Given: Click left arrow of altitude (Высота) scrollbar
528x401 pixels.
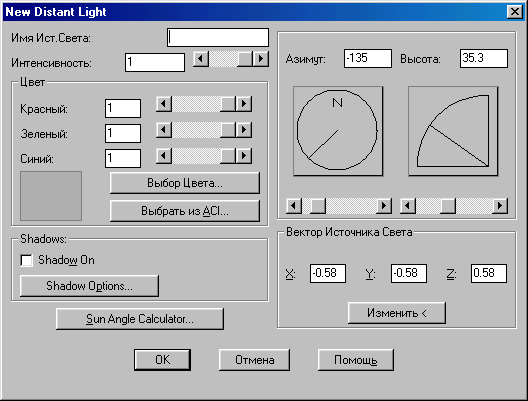Looking at the screenshot, I should point(408,205).
